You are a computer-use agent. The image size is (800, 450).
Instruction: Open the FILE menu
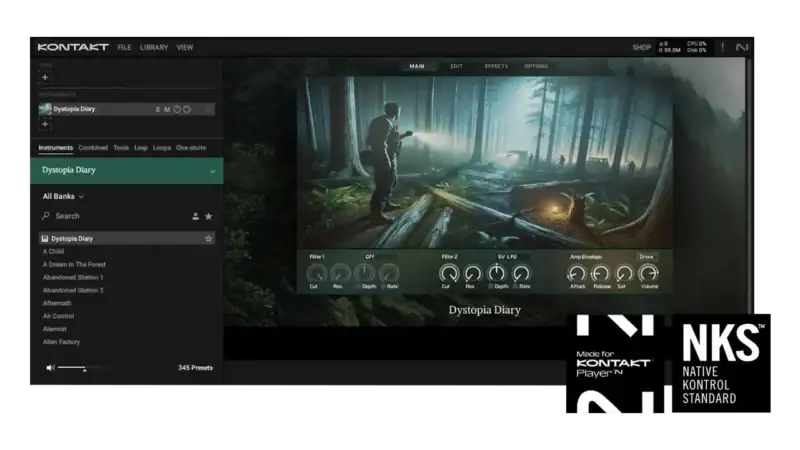click(124, 47)
